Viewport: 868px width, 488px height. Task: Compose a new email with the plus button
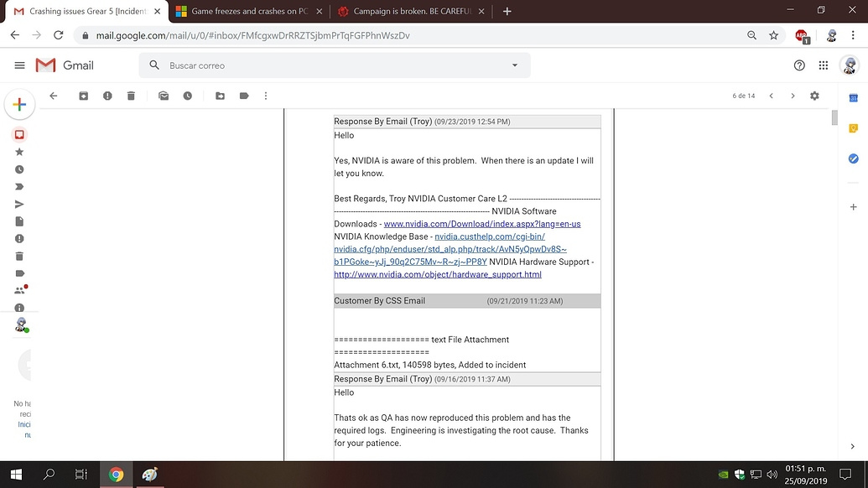pos(19,105)
